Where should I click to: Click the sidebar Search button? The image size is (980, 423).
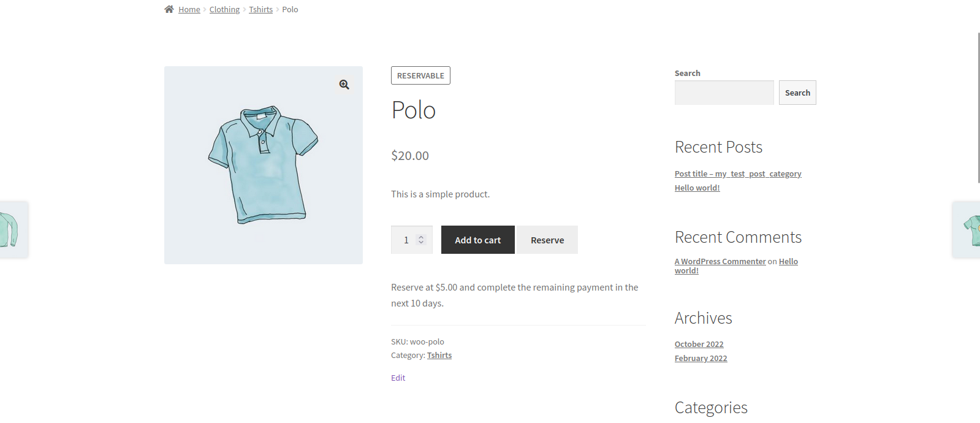(x=797, y=93)
